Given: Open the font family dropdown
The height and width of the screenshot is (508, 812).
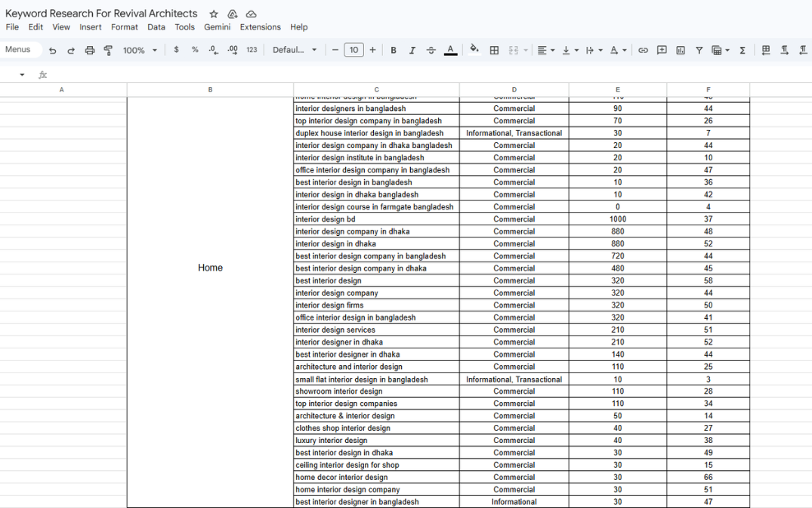Looking at the screenshot, I should (295, 50).
